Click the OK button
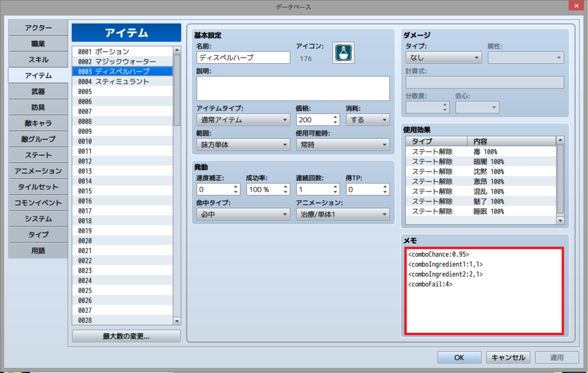 [459, 358]
